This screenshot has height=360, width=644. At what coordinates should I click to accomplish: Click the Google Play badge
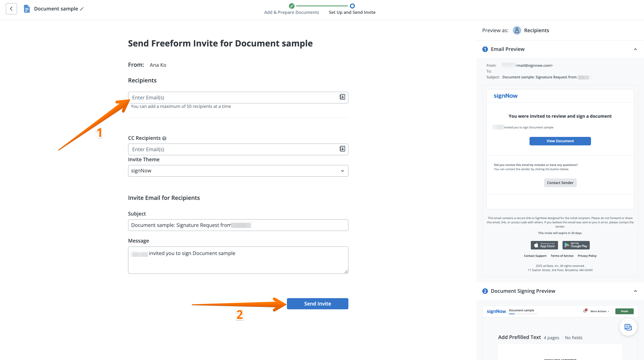[x=576, y=245]
